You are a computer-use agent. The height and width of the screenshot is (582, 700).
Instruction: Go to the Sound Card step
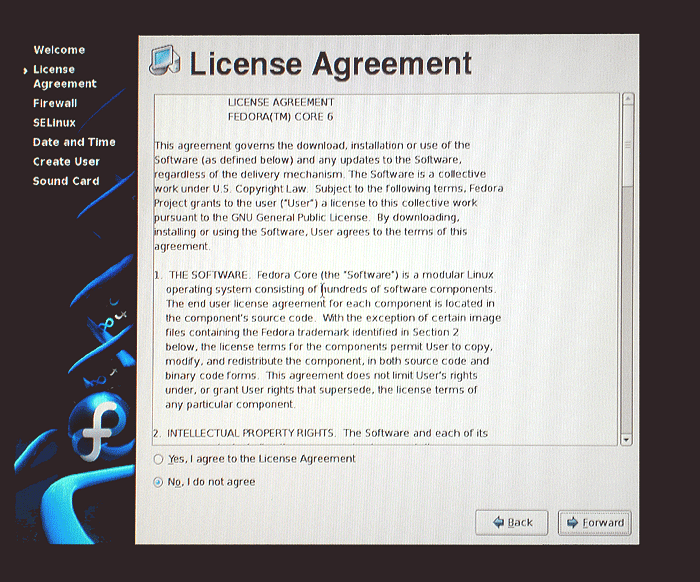click(x=66, y=181)
